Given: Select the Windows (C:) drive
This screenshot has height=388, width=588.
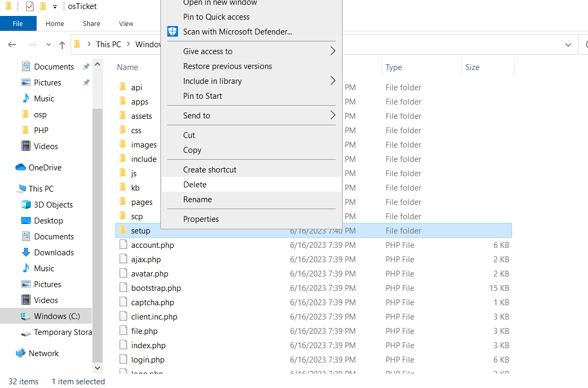Looking at the screenshot, I should click(x=46, y=316).
